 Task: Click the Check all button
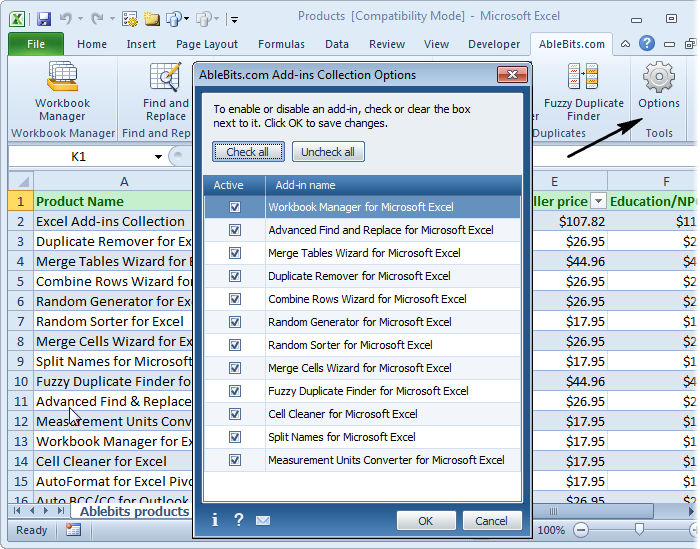pyautogui.click(x=248, y=152)
